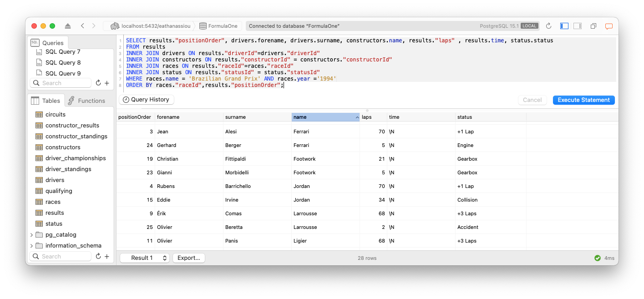Select SQL Query 8 in Queries list

[63, 63]
